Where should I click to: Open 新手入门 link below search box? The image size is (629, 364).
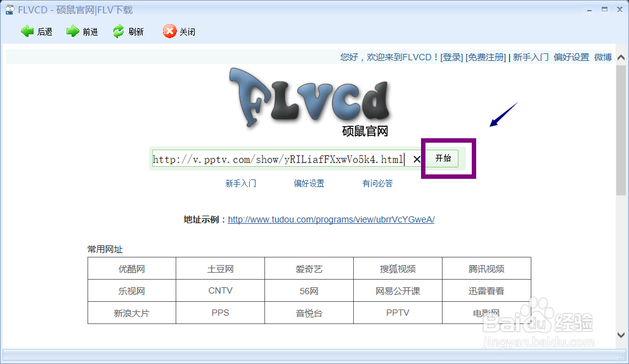click(x=241, y=183)
